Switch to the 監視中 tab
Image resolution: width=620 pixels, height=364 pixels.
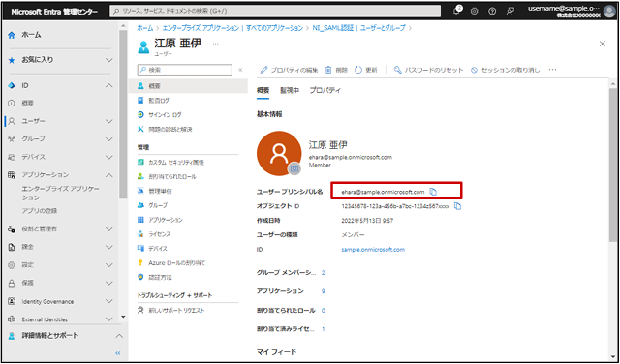[x=290, y=90]
